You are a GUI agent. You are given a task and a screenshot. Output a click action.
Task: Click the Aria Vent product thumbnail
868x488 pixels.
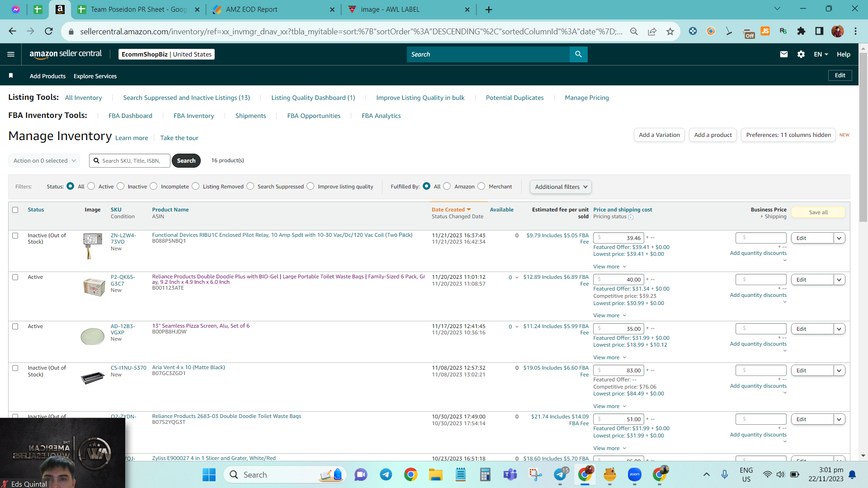coord(93,377)
